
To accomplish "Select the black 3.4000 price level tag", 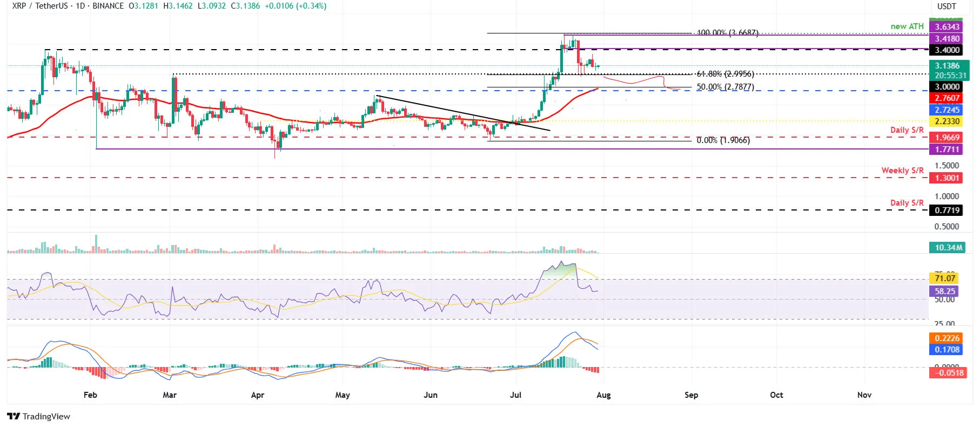I will (x=947, y=50).
